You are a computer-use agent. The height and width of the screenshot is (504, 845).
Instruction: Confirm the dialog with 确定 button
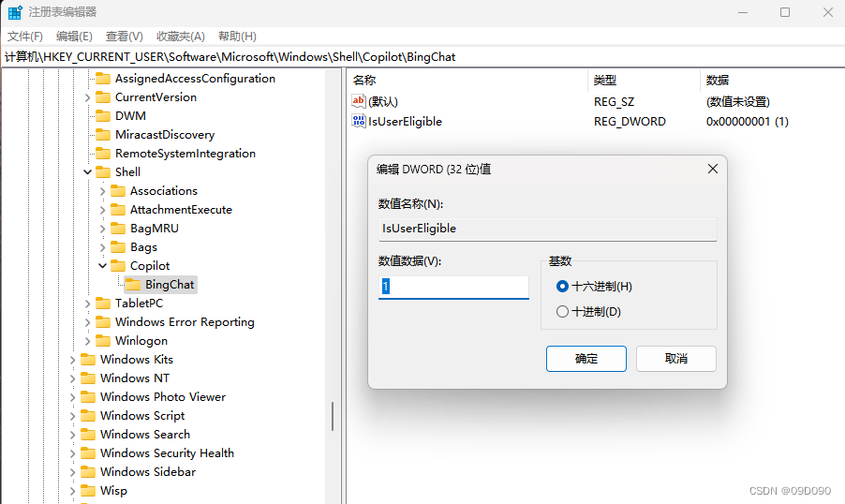click(x=586, y=359)
